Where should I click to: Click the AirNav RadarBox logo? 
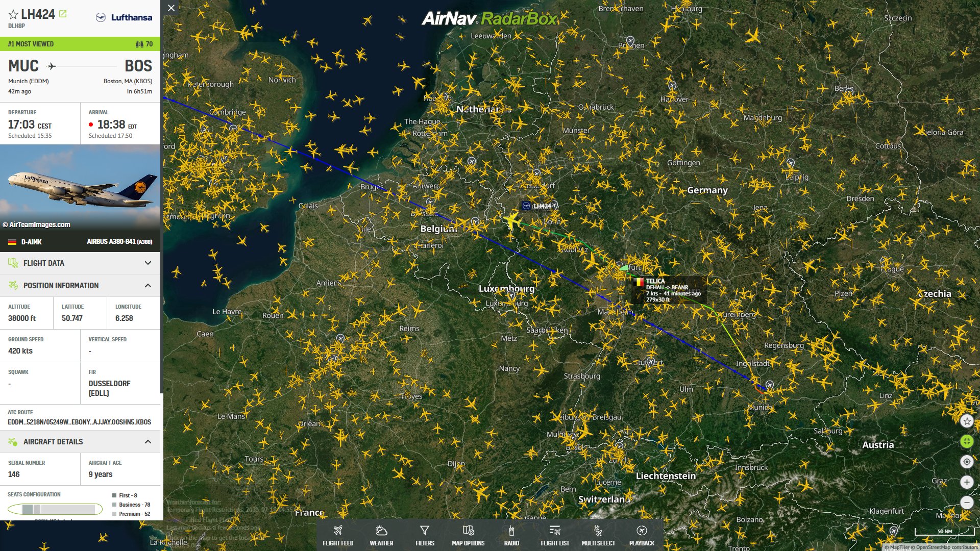point(489,19)
